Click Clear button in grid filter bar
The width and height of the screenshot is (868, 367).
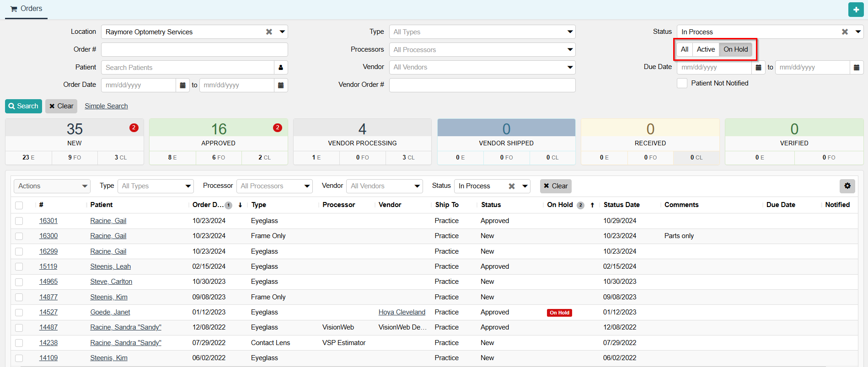[x=556, y=186]
